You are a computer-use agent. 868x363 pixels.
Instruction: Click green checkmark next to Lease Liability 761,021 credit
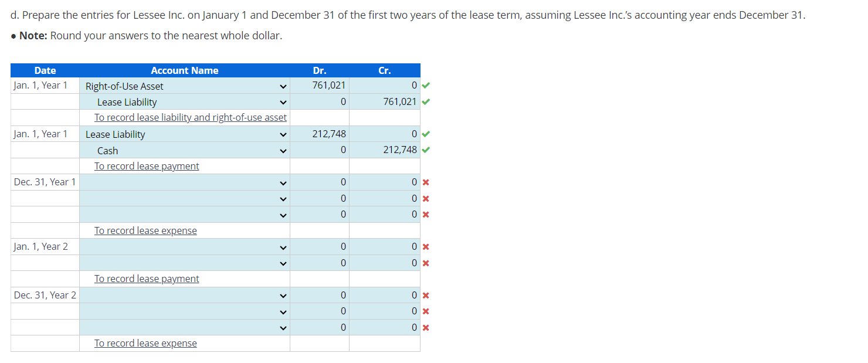coord(425,101)
